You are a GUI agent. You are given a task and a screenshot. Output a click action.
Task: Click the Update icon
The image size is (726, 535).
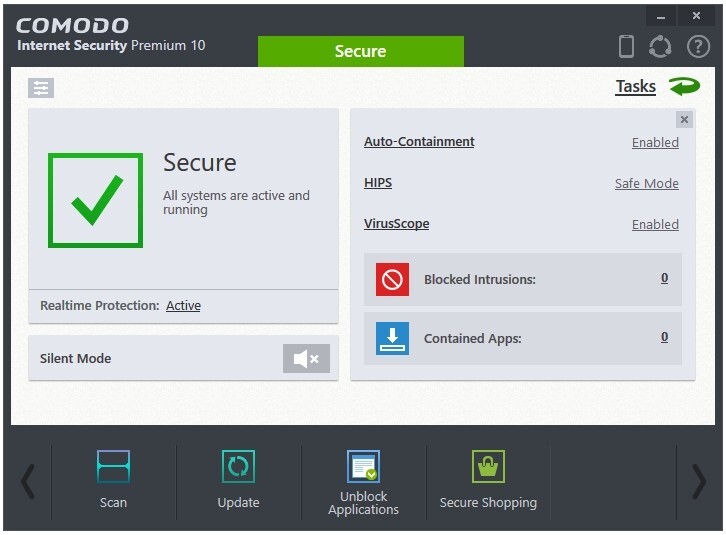point(238,466)
